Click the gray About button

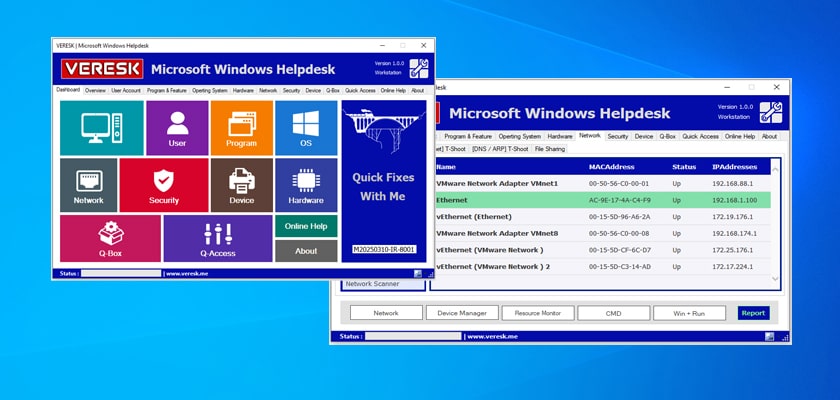306,251
